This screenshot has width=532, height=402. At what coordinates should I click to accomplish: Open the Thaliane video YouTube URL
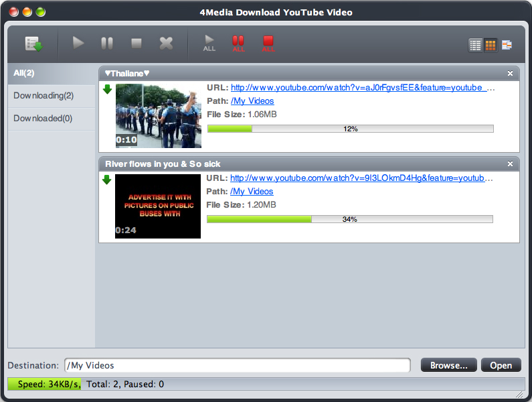pyautogui.click(x=363, y=88)
